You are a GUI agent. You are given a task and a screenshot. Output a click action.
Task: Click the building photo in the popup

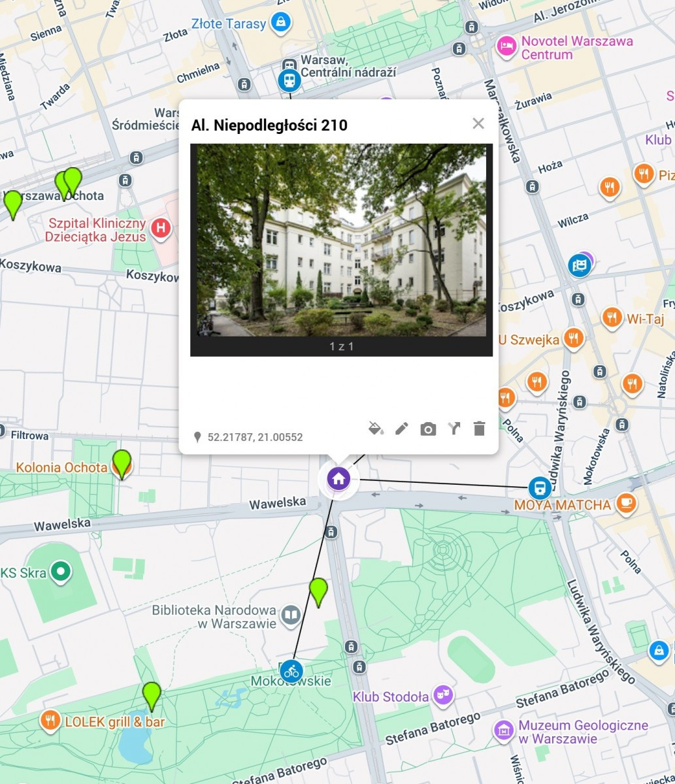(341, 240)
